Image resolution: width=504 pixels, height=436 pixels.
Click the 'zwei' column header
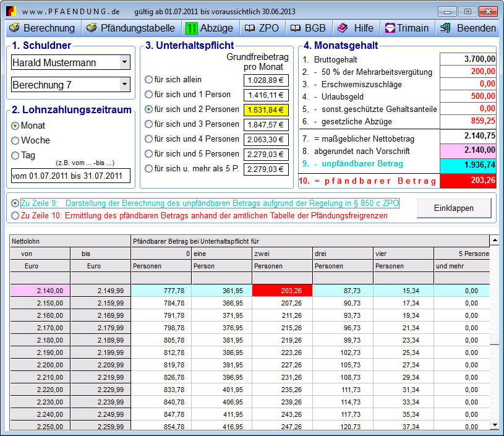click(x=282, y=254)
